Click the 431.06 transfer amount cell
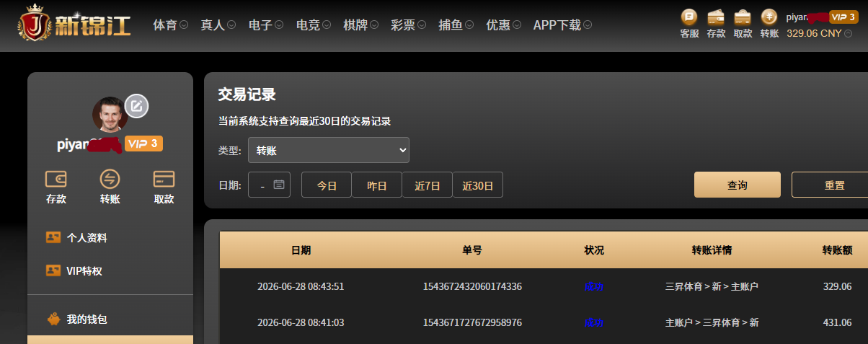This screenshot has height=344, width=868. point(837,322)
